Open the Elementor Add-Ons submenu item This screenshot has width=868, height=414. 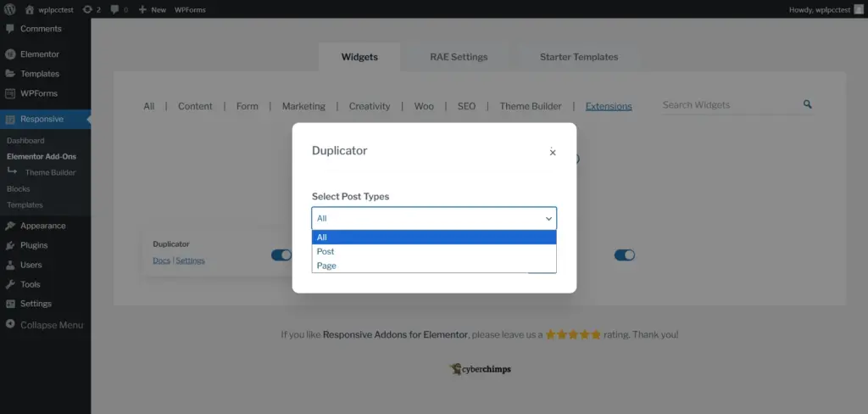[42, 156]
